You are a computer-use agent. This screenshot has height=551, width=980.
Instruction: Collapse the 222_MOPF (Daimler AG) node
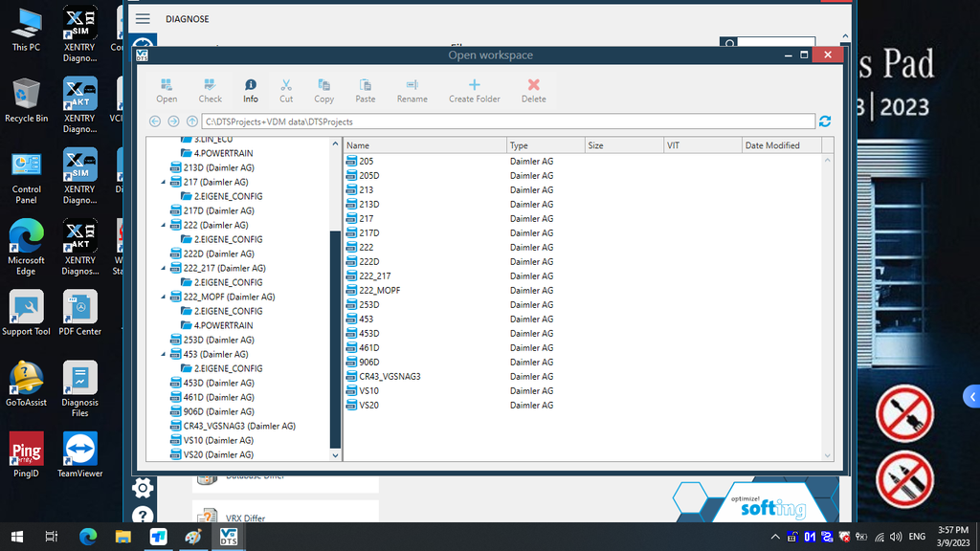coord(164,297)
